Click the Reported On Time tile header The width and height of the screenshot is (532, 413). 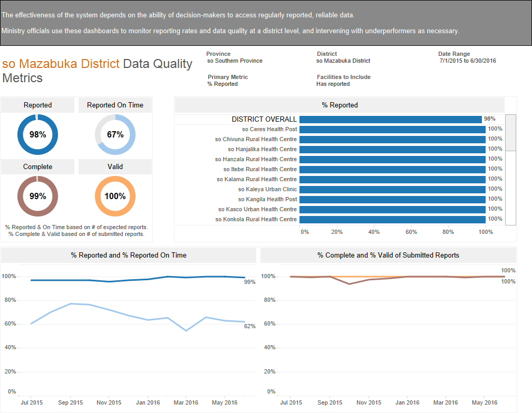tap(115, 105)
